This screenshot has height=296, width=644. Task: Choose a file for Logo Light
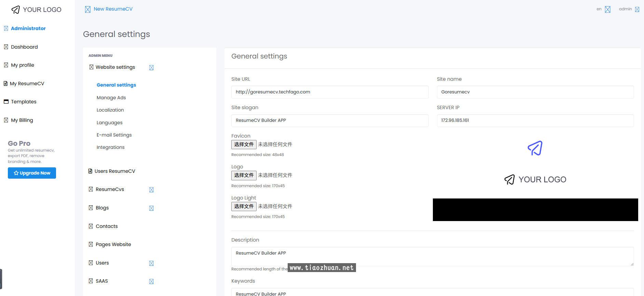click(x=244, y=206)
